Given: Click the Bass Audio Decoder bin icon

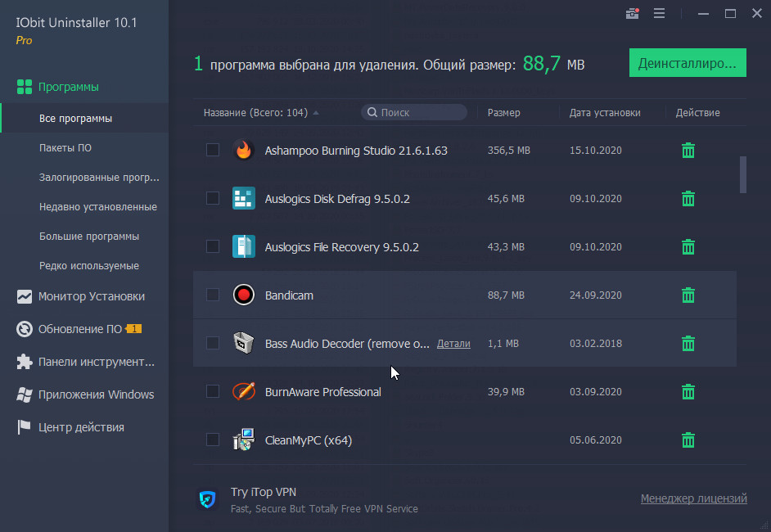Looking at the screenshot, I should point(243,343).
